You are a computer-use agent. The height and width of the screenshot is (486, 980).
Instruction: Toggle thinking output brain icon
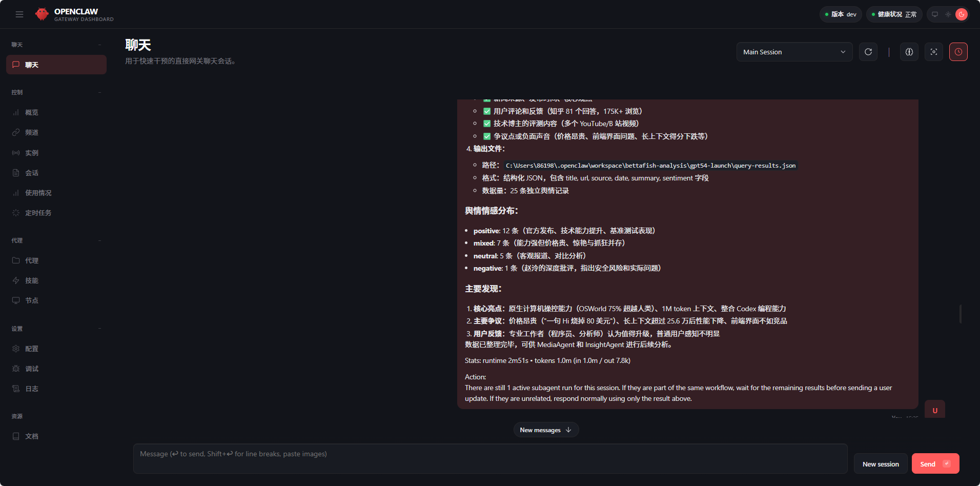pyautogui.click(x=909, y=52)
